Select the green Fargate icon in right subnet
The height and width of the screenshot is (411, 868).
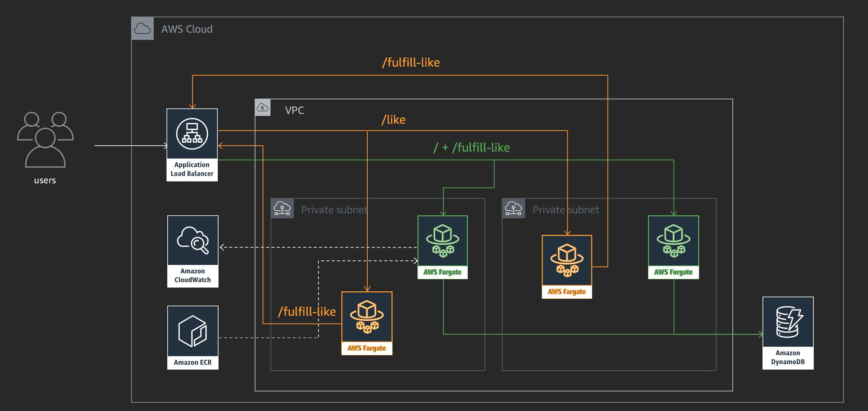(674, 241)
